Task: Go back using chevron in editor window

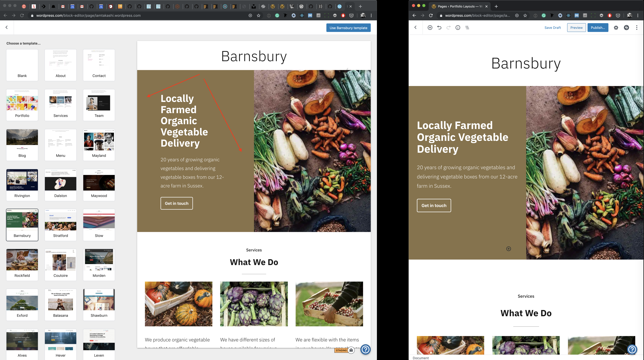Action: pos(415,27)
